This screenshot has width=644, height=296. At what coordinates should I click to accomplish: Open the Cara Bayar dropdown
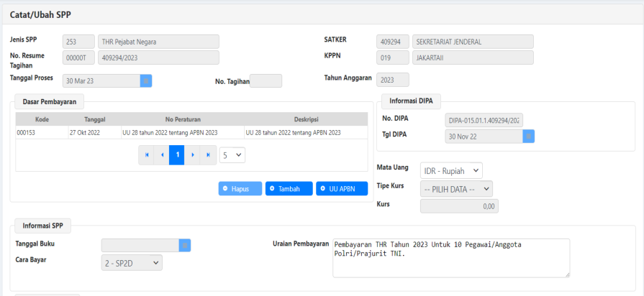tap(132, 264)
